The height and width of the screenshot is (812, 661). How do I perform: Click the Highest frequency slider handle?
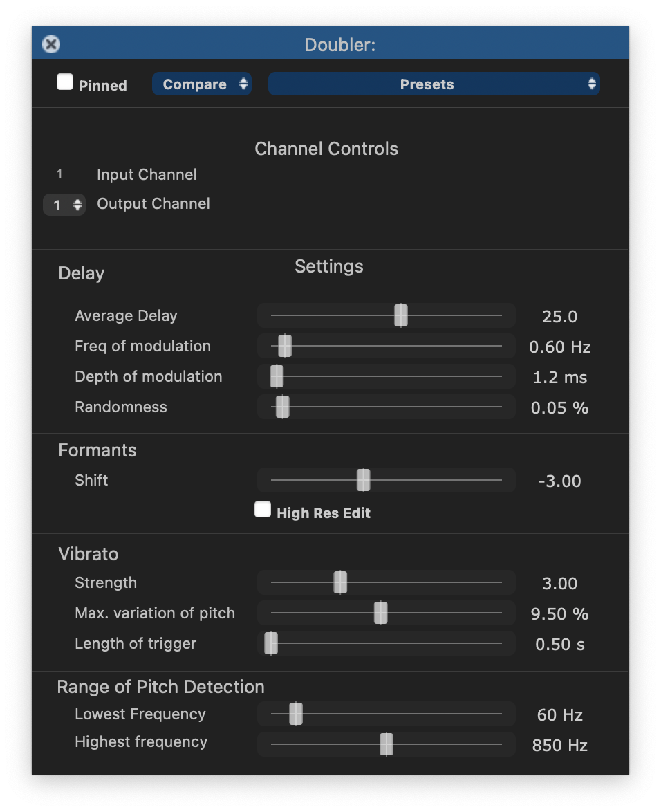coord(387,744)
